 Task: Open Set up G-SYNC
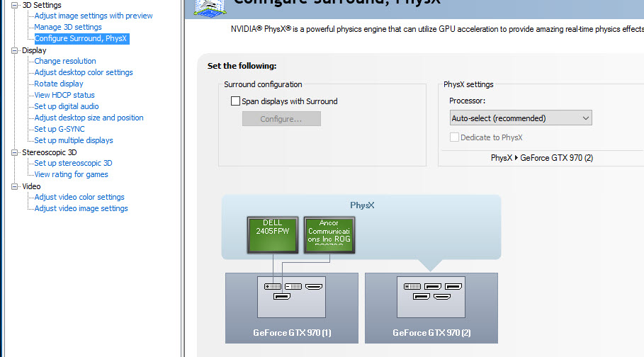click(59, 129)
